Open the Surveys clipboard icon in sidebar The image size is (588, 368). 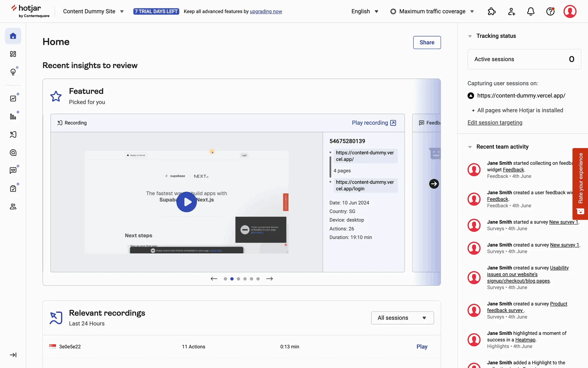(13, 189)
